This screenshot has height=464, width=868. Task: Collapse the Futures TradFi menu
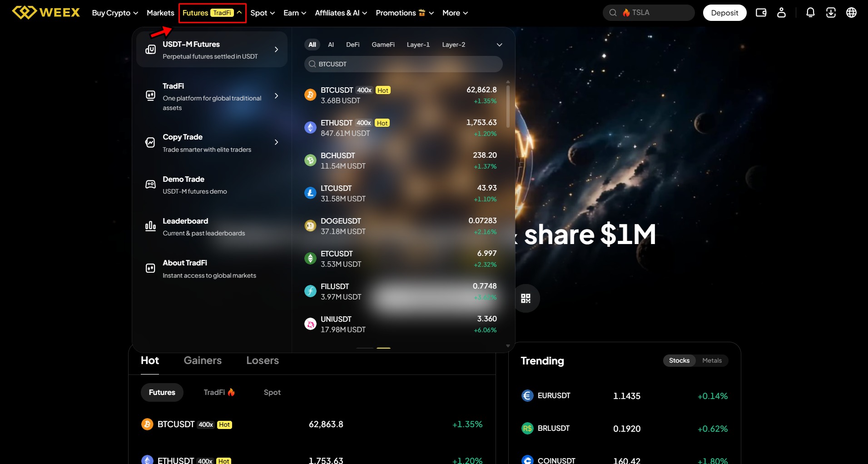pyautogui.click(x=213, y=13)
